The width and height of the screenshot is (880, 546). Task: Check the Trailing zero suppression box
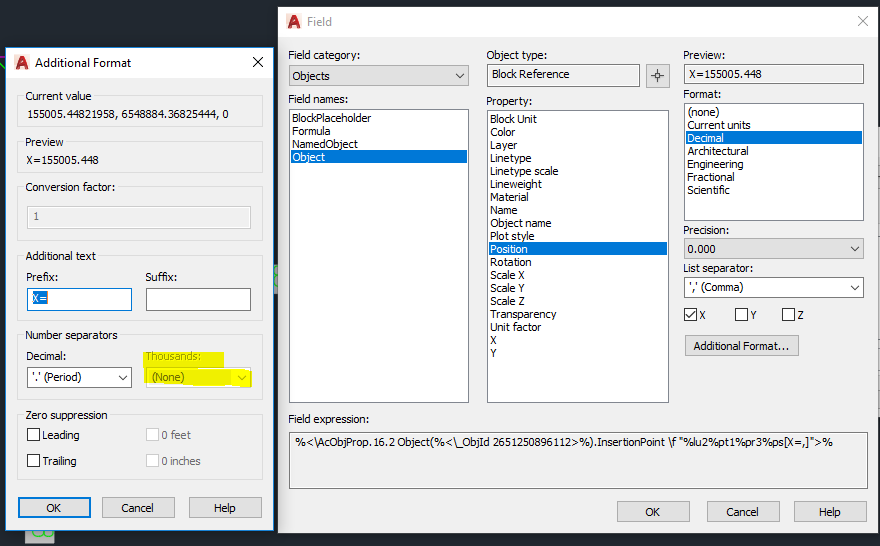pyautogui.click(x=34, y=461)
